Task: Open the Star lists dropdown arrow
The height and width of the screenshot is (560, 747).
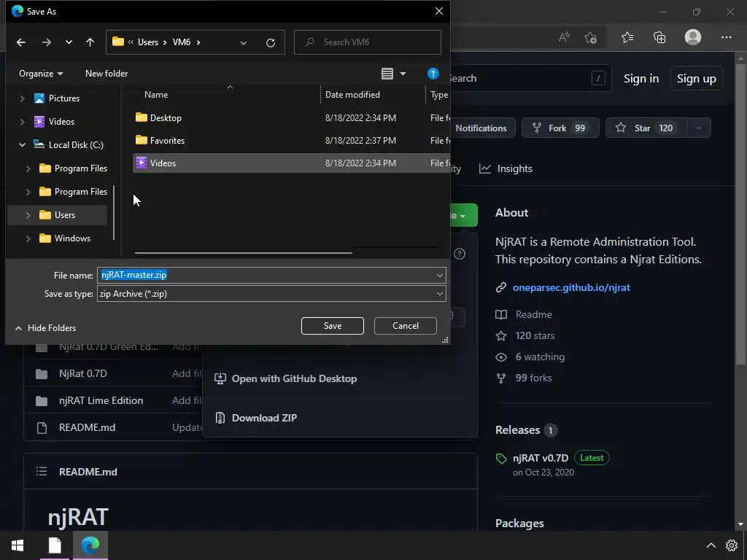Action: (699, 128)
